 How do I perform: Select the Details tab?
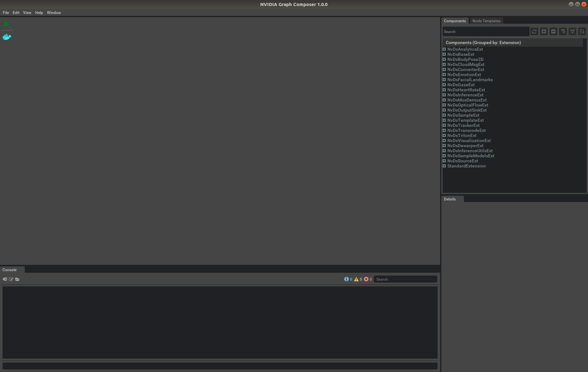pyautogui.click(x=450, y=199)
